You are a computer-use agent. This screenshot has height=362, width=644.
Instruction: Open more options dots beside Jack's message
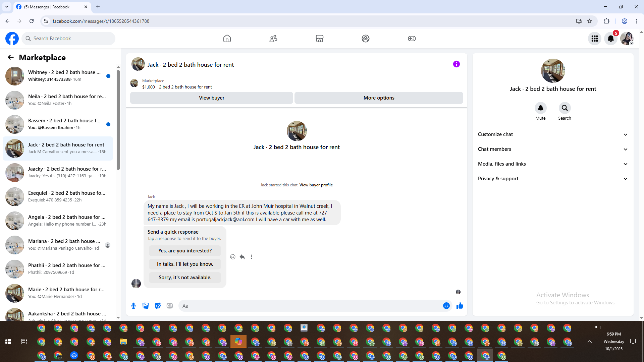click(x=252, y=257)
